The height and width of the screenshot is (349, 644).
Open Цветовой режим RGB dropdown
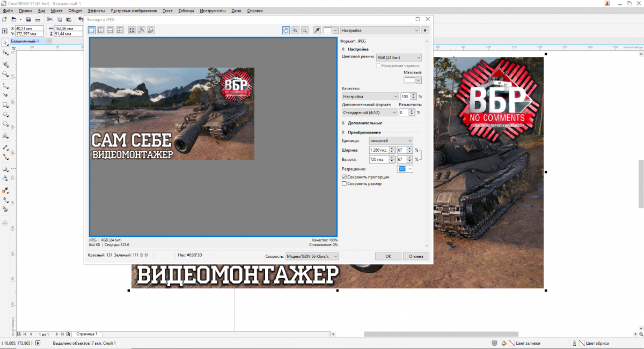[398, 57]
